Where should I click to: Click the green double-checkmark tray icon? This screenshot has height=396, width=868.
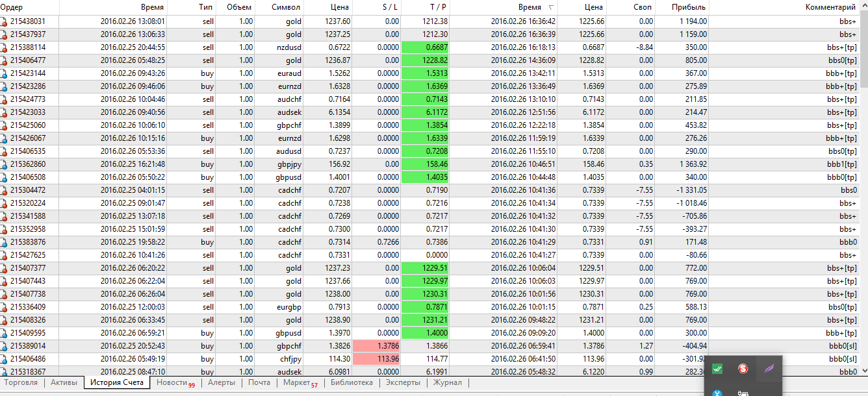coord(717,369)
